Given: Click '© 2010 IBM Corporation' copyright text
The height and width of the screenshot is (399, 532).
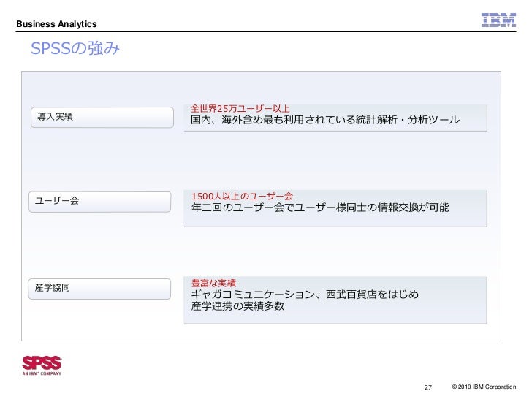Looking at the screenshot, I should tap(484, 387).
